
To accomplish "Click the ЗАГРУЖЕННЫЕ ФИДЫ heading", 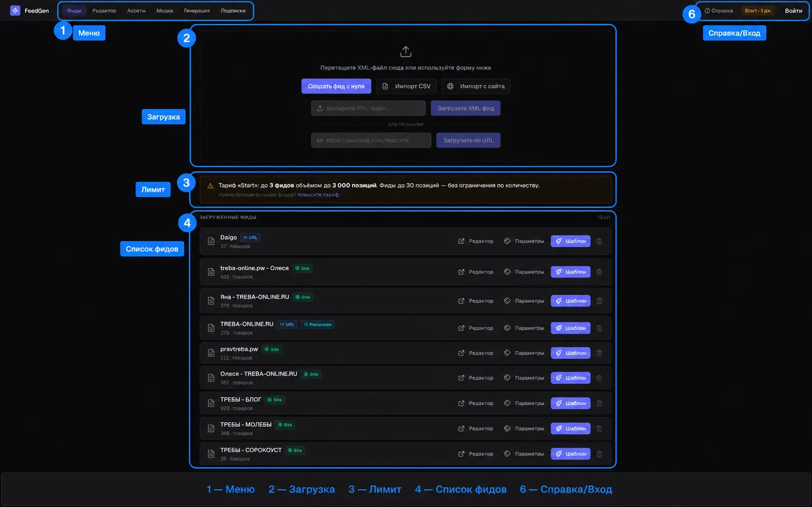I will pyautogui.click(x=228, y=217).
